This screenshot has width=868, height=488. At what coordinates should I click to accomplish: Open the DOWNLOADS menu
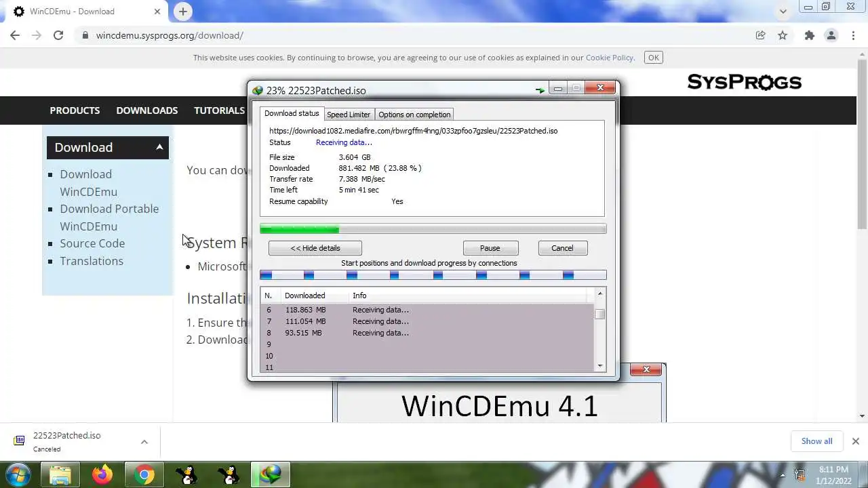(x=147, y=110)
